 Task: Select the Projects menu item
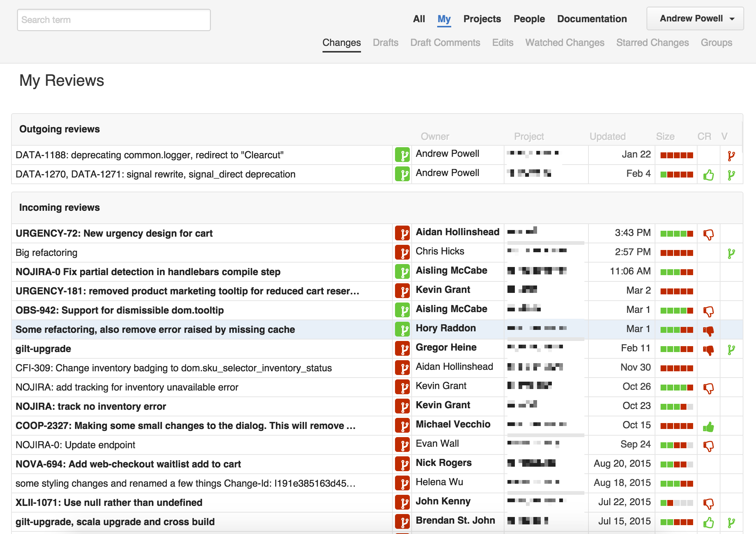coord(482,19)
